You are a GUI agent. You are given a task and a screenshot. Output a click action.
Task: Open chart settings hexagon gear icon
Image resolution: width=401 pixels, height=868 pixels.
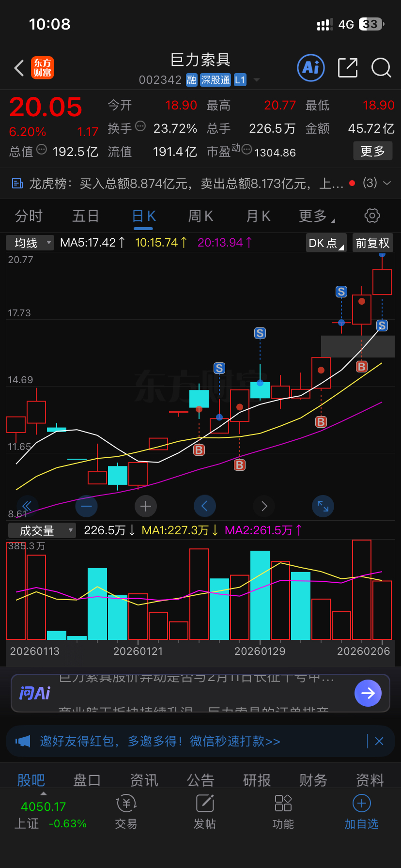pyautogui.click(x=372, y=216)
